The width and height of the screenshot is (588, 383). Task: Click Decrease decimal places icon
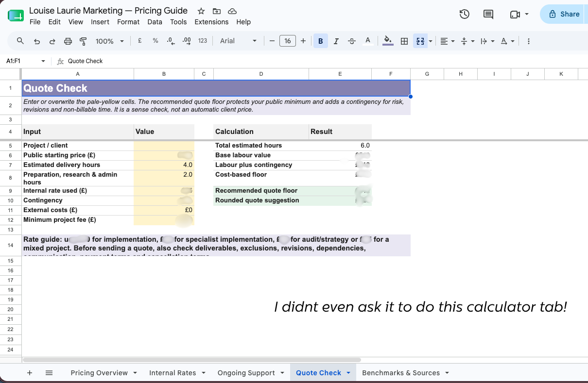point(171,41)
